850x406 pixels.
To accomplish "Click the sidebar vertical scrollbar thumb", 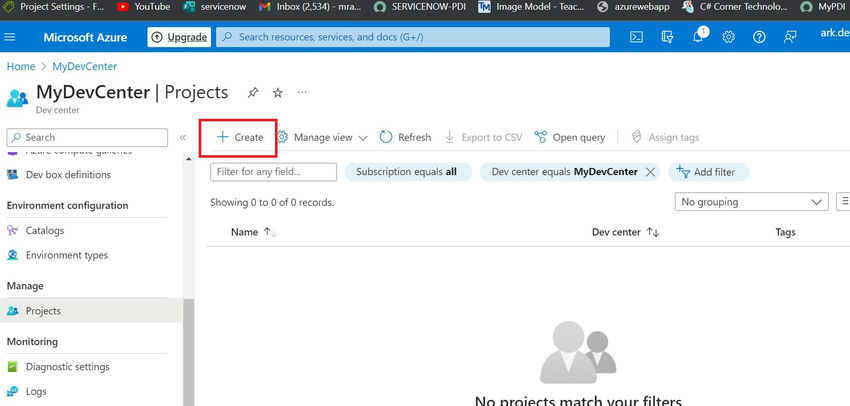I will 188,352.
